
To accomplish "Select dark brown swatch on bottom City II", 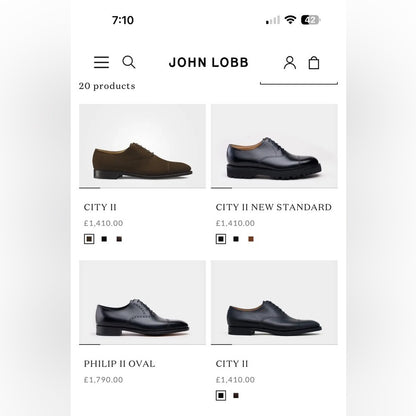I will 236,396.
